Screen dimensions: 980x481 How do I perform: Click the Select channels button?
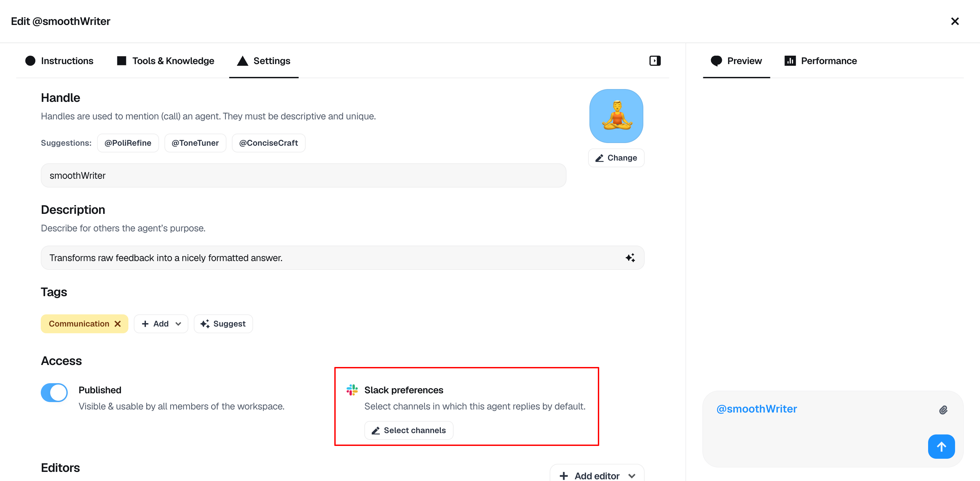pos(408,430)
